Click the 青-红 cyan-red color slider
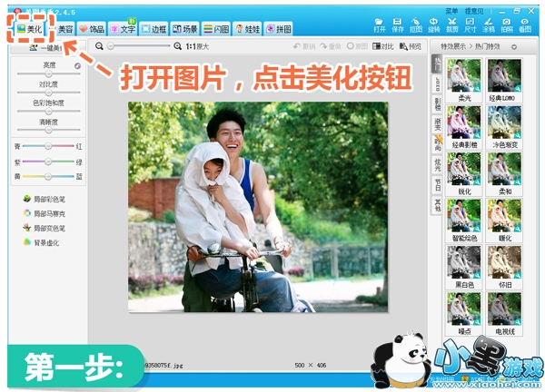This screenshot has width=545, height=392. [x=48, y=146]
